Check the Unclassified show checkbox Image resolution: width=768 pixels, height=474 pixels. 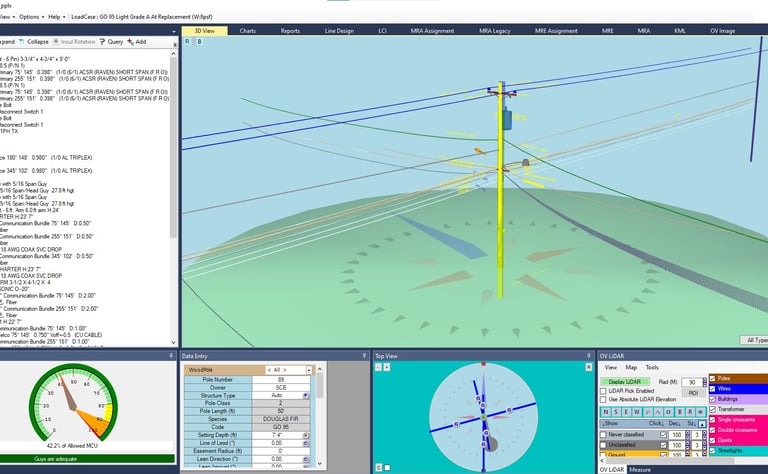coord(603,445)
